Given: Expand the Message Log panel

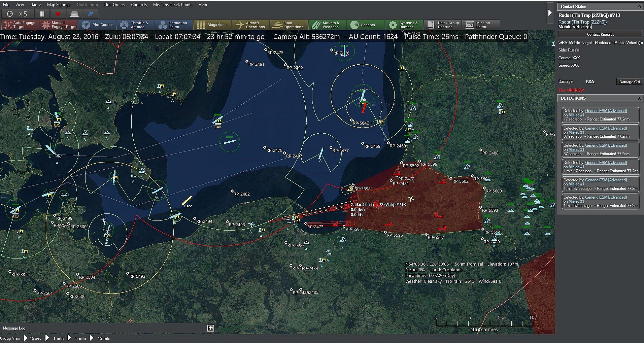Looking at the screenshot, I should pyautogui.click(x=210, y=328).
